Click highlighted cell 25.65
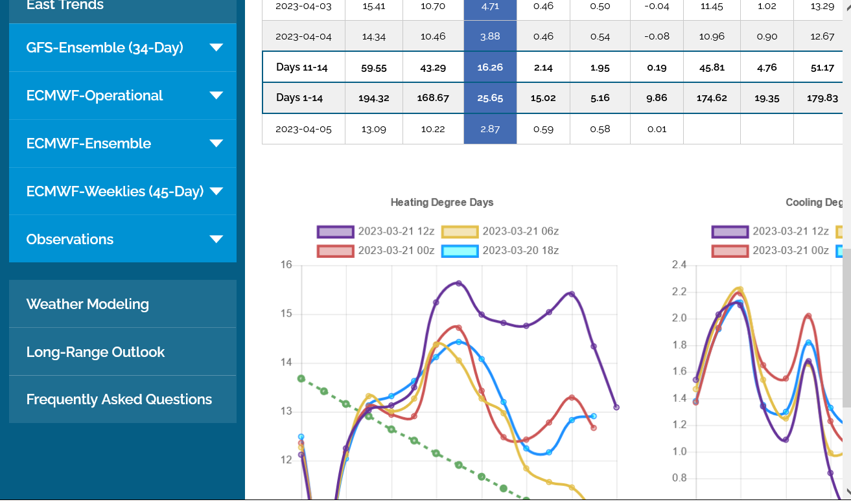The height and width of the screenshot is (504, 851). [x=490, y=98]
